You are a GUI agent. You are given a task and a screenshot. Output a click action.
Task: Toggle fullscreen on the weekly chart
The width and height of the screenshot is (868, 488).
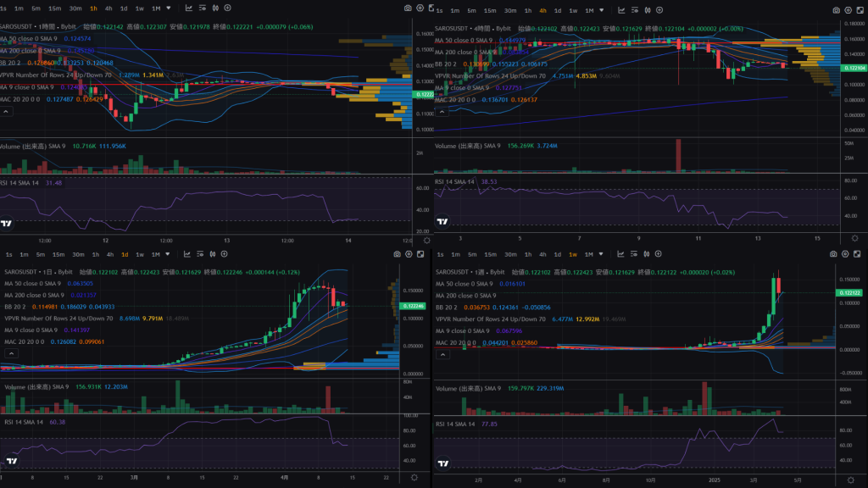click(857, 254)
